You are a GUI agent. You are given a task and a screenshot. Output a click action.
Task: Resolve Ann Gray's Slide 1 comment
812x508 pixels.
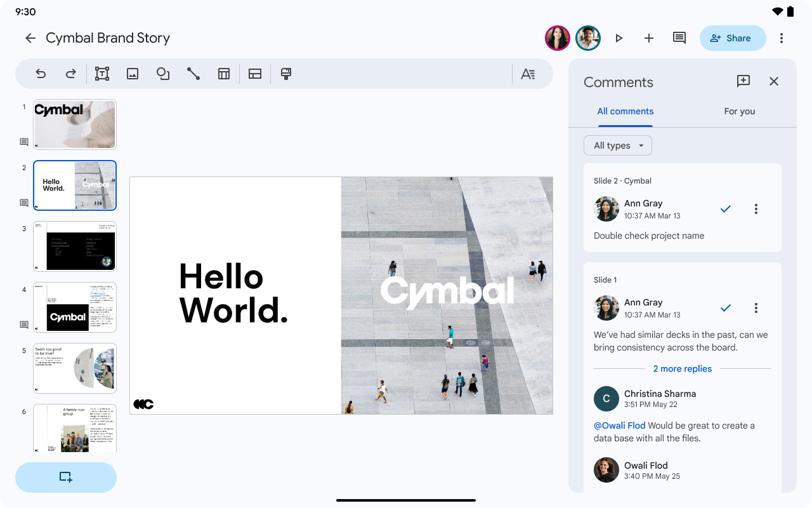tap(726, 308)
